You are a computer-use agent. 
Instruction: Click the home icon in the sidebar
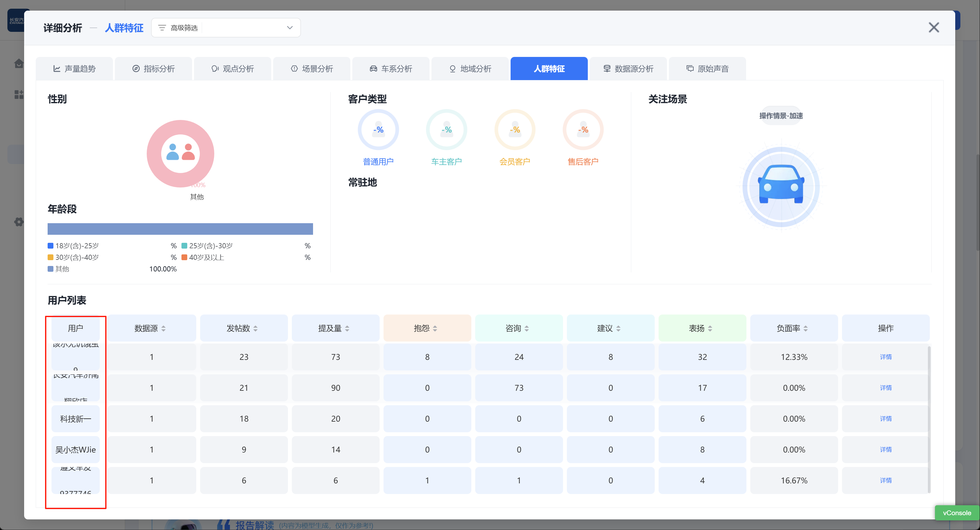pos(18,63)
